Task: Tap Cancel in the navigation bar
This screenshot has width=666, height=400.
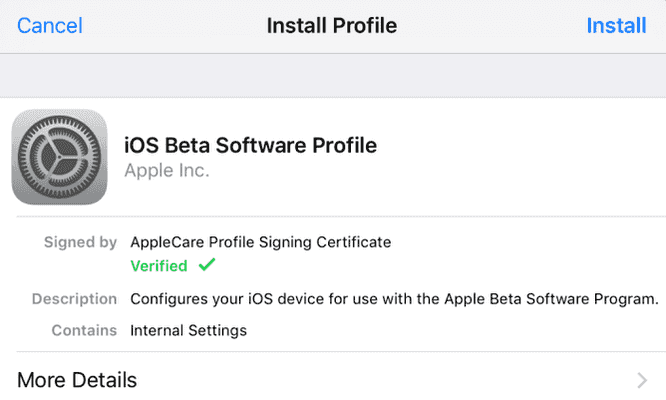Action: pos(50,25)
